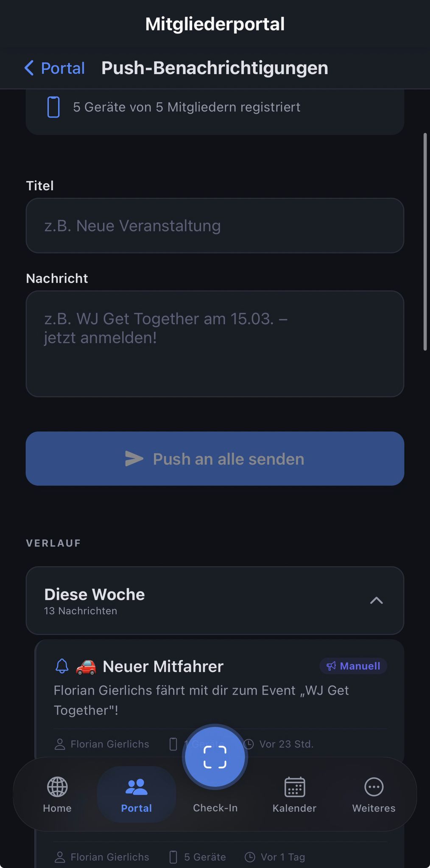Screen dimensions: 430x868
Task: Focus the Titel input field
Action: tap(215, 225)
